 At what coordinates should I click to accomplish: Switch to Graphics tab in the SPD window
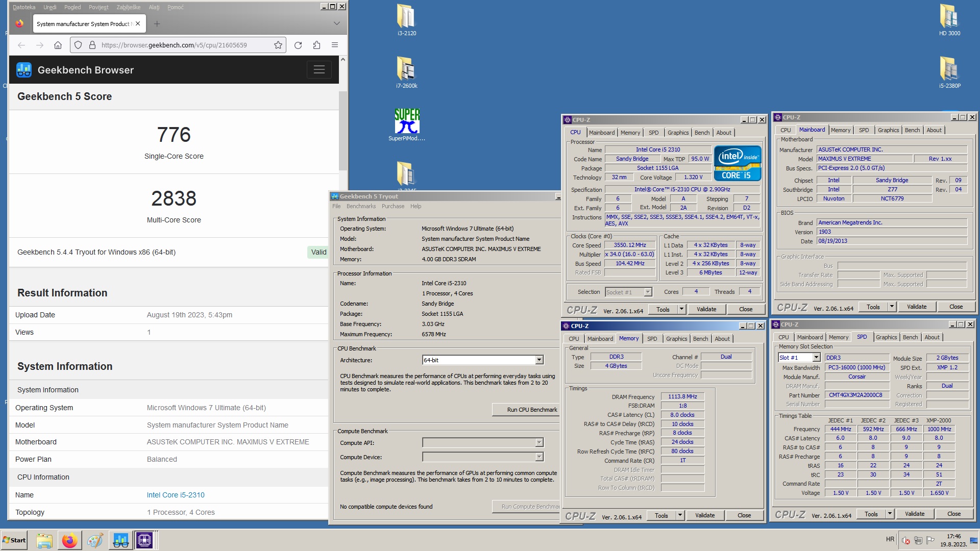pos(886,337)
